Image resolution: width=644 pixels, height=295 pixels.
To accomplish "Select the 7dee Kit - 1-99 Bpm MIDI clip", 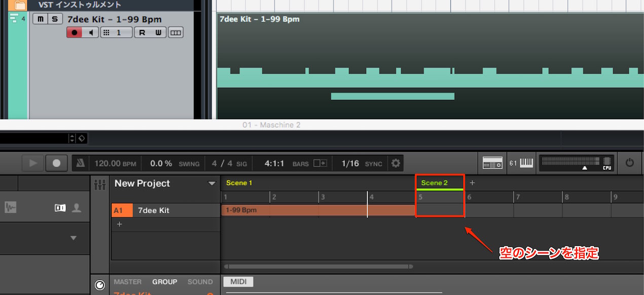I will [430, 66].
